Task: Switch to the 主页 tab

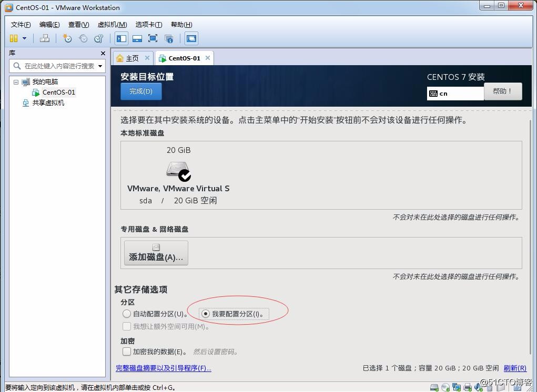Action: [132, 58]
